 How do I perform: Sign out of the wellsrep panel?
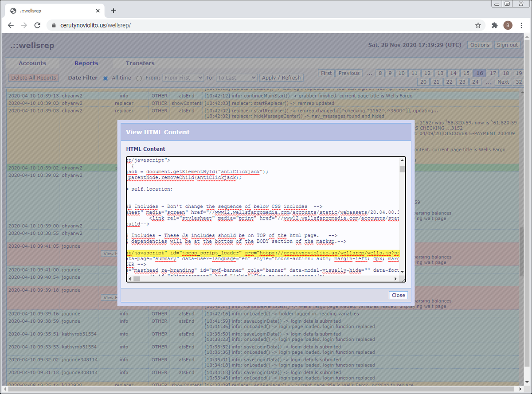tap(507, 45)
